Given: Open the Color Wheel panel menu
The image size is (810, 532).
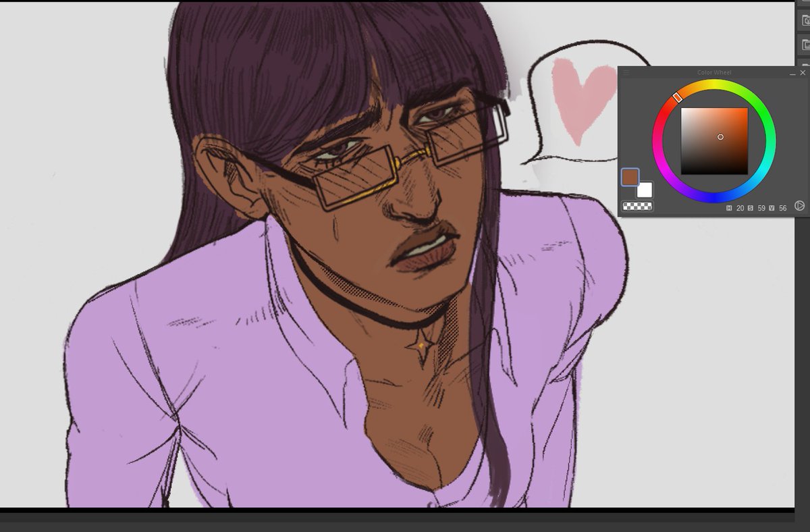Looking at the screenshot, I should [625, 72].
